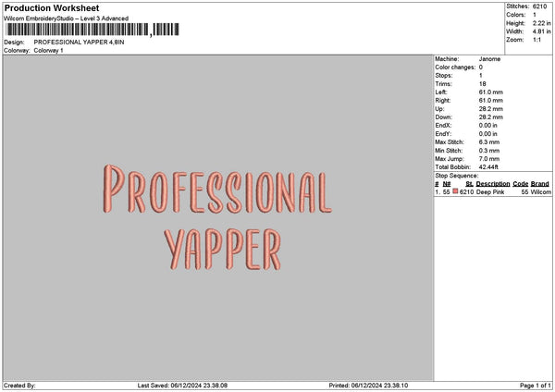This screenshot has height=392, width=555.
Task: Click the barcode at the top
Action: [92, 30]
